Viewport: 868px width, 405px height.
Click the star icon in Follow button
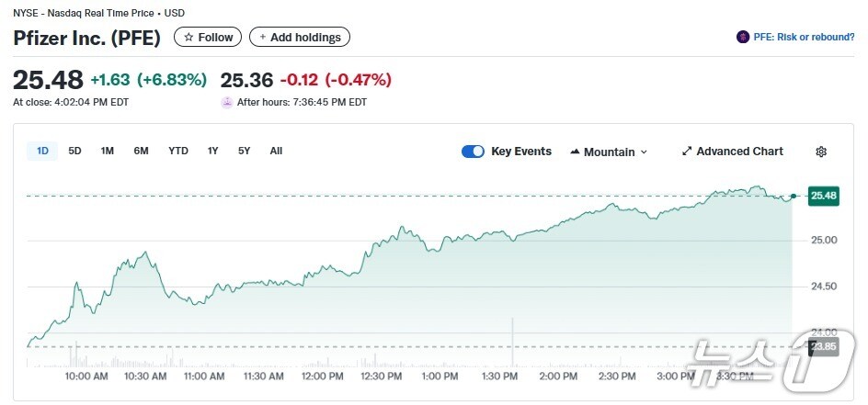click(x=188, y=38)
